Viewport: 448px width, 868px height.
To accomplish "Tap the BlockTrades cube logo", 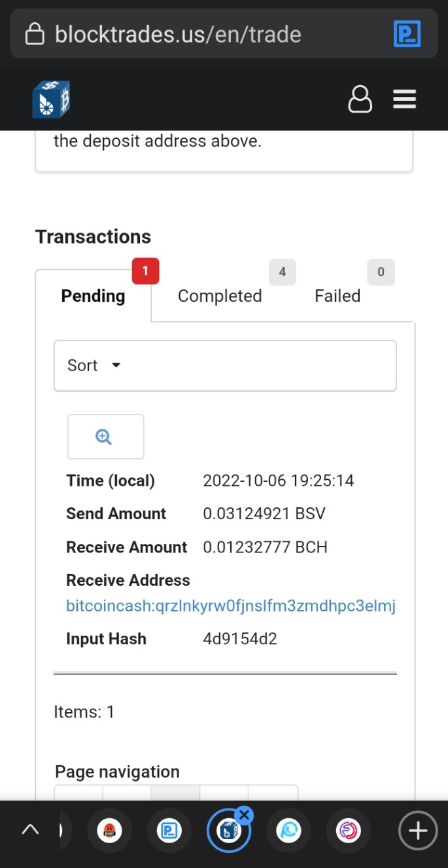I will tap(51, 99).
